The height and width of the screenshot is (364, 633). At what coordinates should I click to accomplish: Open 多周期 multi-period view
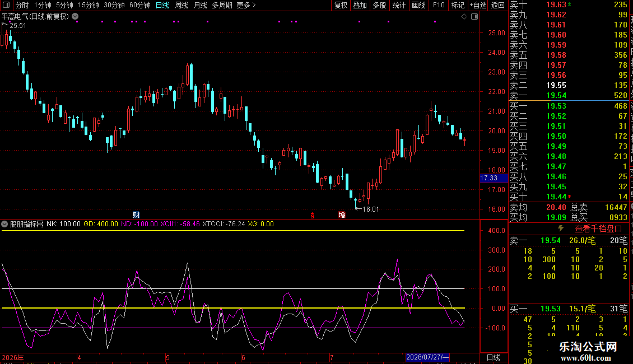click(x=222, y=5)
